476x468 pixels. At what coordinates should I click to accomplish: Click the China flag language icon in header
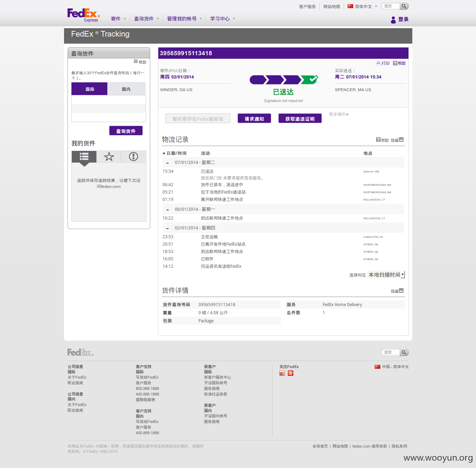[350, 6]
